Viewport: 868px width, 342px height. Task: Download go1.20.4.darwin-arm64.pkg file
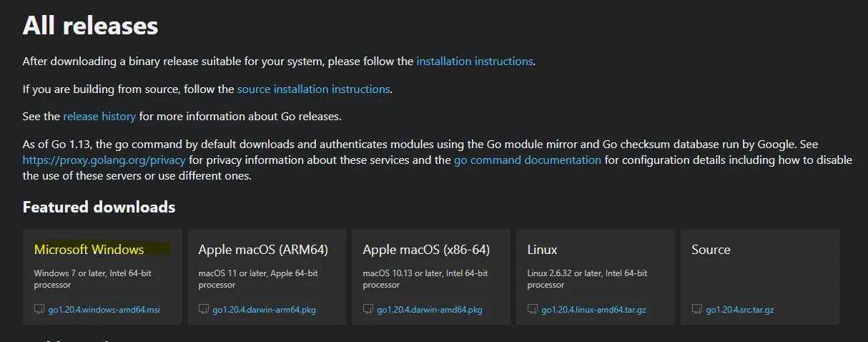(264, 310)
